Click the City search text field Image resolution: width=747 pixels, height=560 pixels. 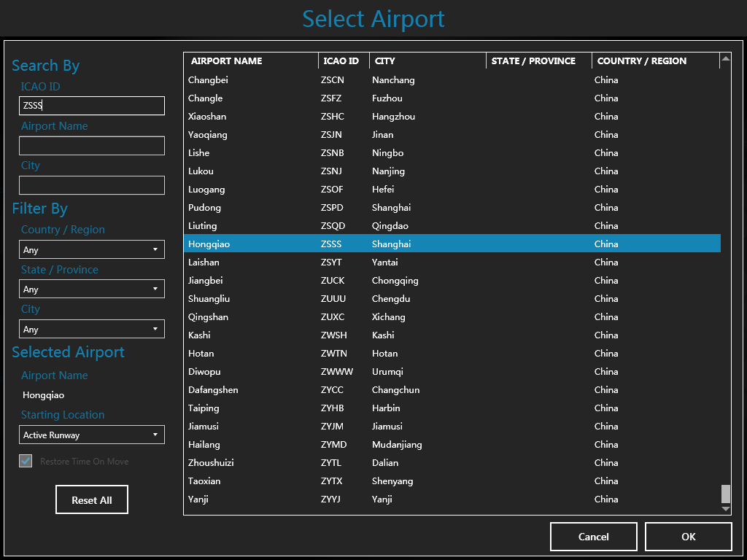pyautogui.click(x=92, y=185)
